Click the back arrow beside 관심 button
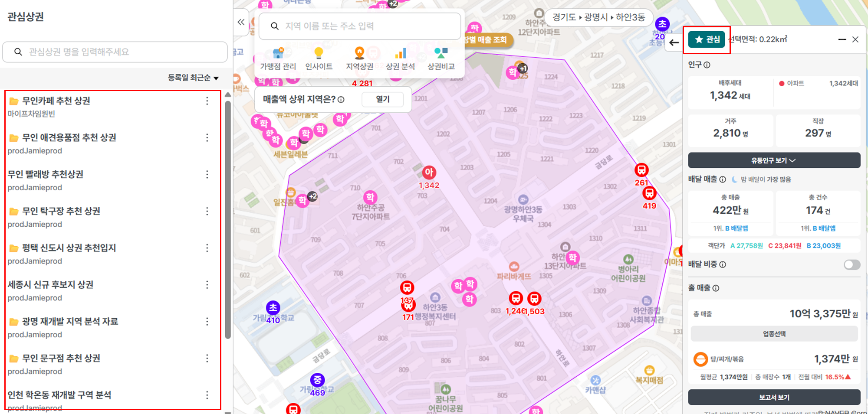The width and height of the screenshot is (868, 414). tap(674, 42)
